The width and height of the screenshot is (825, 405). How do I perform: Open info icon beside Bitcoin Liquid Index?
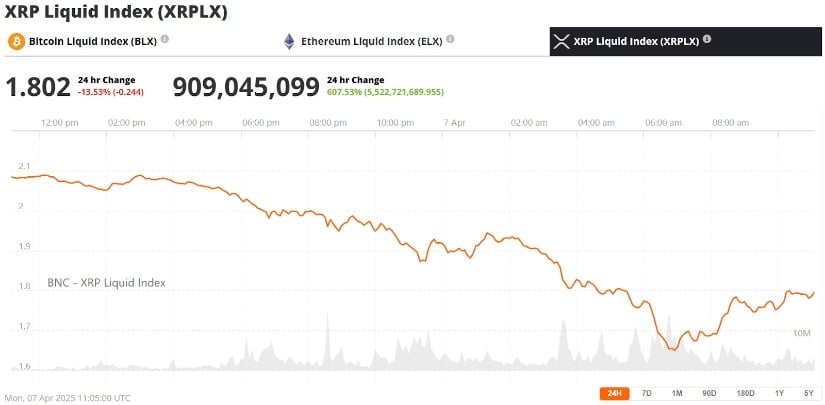pyautogui.click(x=165, y=39)
